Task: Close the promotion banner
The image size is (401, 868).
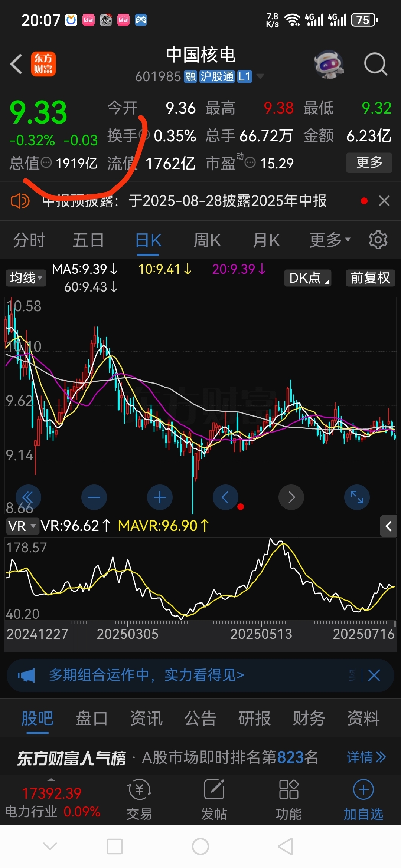Action: click(374, 675)
